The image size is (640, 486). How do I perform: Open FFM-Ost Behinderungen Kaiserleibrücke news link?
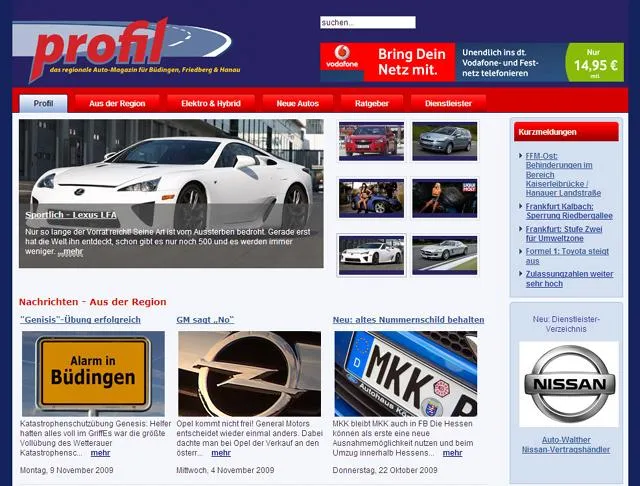[563, 174]
